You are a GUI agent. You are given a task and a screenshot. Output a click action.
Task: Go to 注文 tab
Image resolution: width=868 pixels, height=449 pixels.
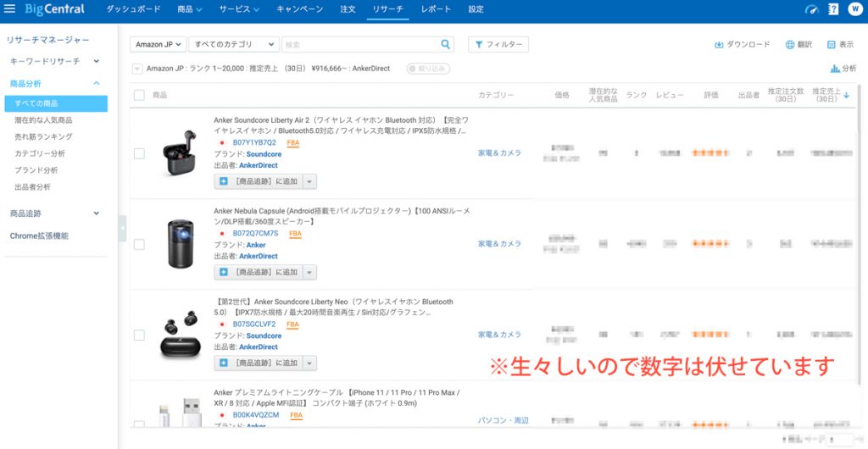pos(348,9)
